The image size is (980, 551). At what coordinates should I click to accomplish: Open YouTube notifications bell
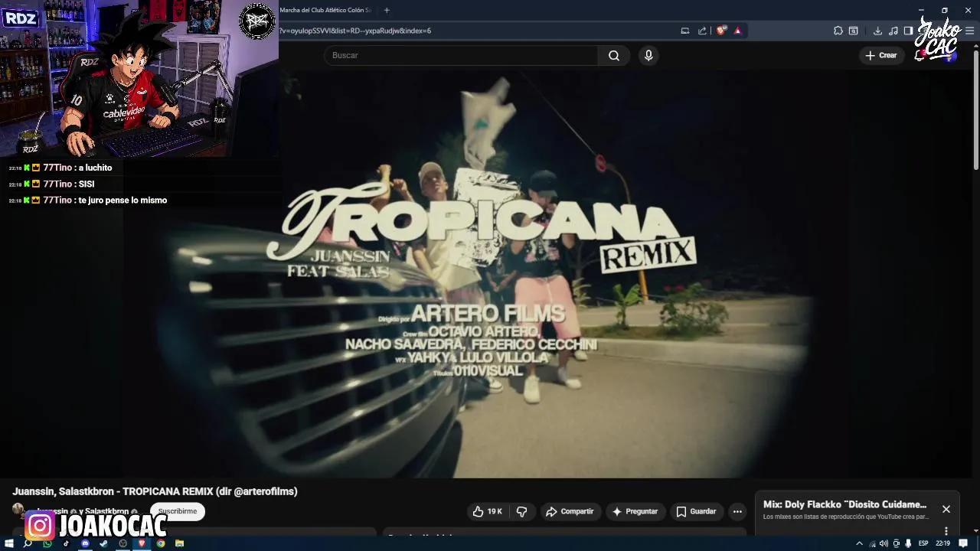click(x=920, y=55)
